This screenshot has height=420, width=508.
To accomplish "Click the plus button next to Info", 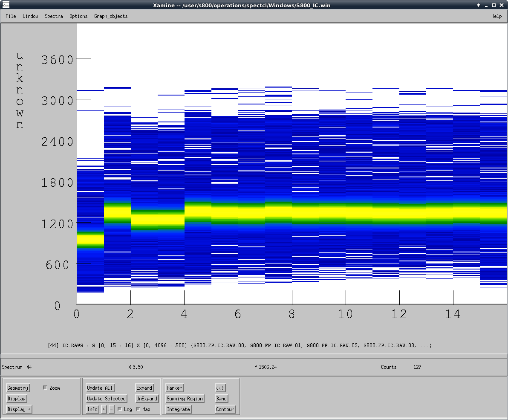I will point(104,409).
